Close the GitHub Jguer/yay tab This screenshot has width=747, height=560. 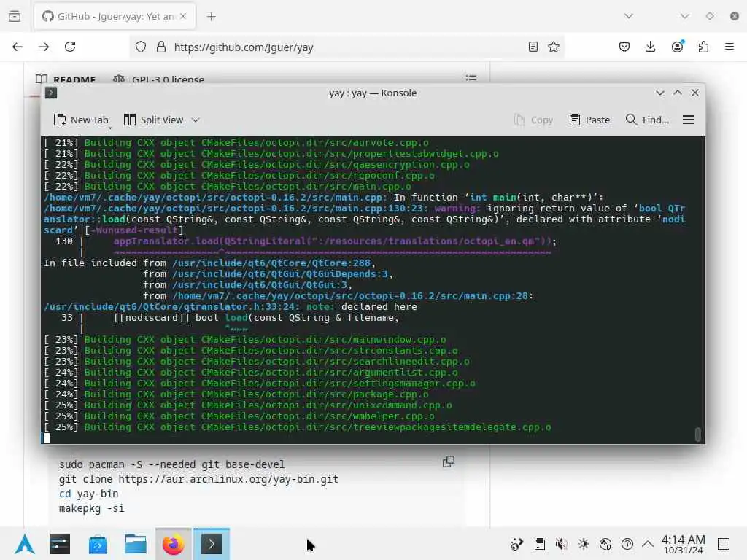(183, 16)
